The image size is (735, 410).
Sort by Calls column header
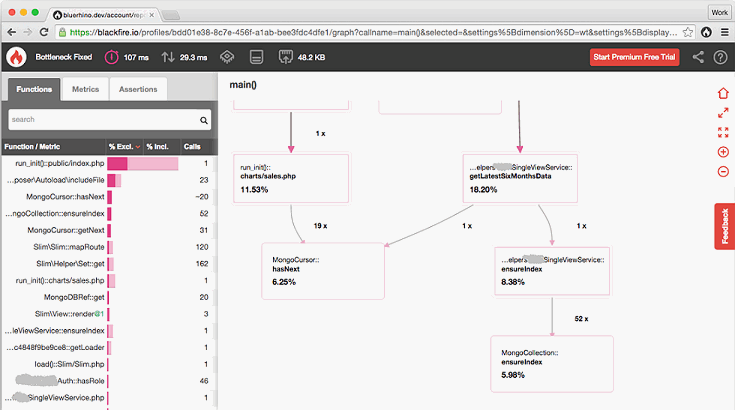(x=192, y=147)
